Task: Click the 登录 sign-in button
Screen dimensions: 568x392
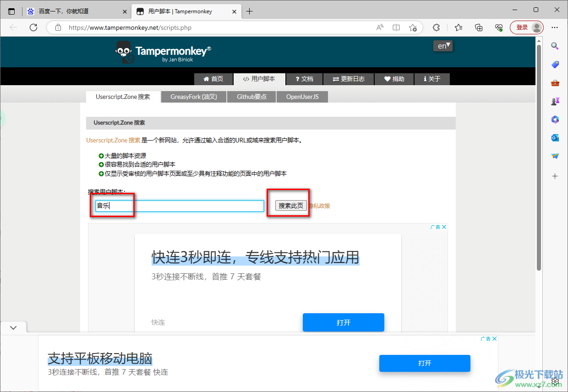Action: point(526,27)
